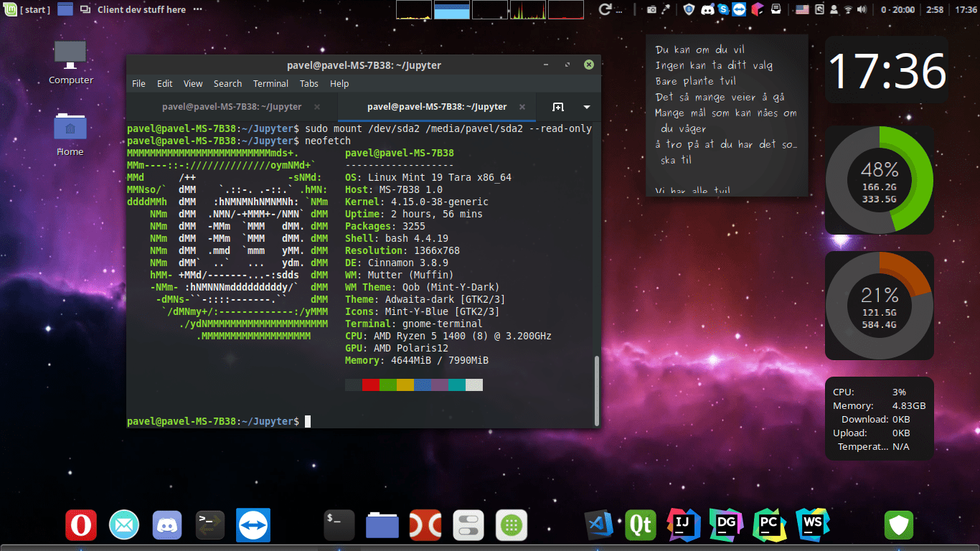This screenshot has height=551, width=980.
Task: Launch the dark terminal icon with dollar prompt
Action: (339, 525)
